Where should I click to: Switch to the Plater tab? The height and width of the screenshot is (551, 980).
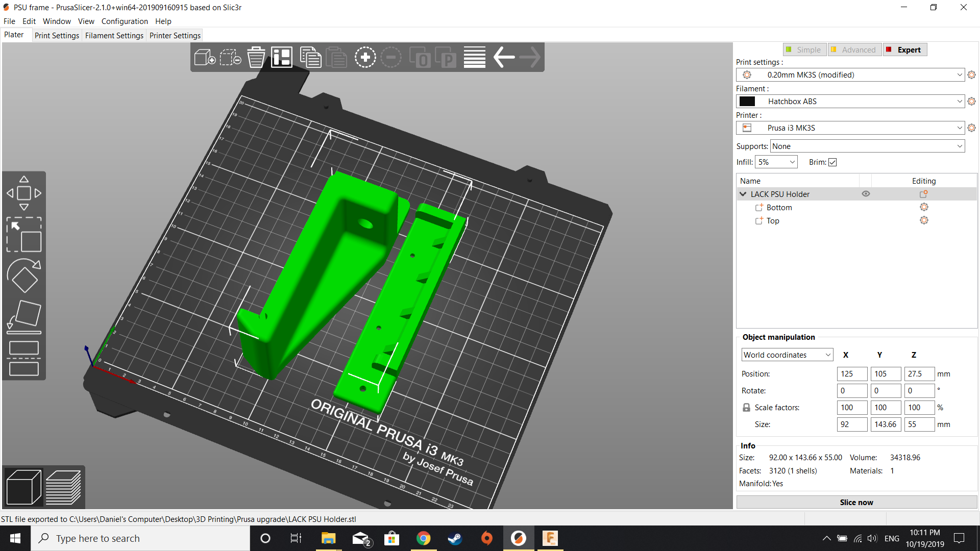click(x=14, y=35)
